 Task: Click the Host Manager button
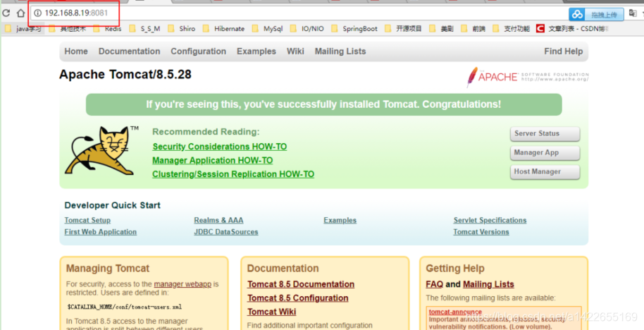(x=545, y=172)
